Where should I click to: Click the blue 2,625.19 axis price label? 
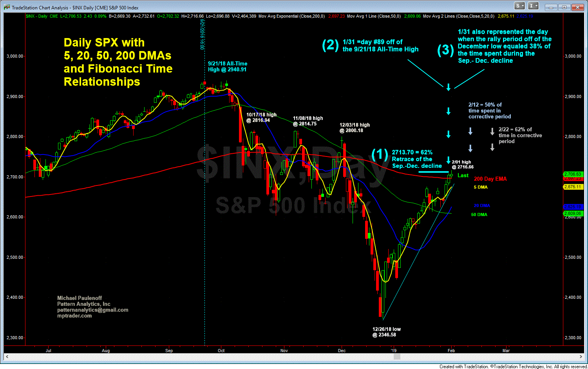572,206
